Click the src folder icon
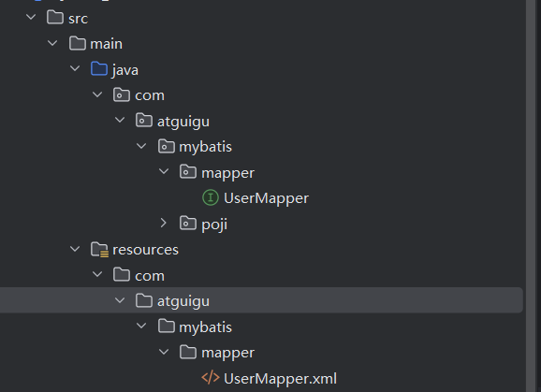Image resolution: width=541 pixels, height=392 pixels. [x=55, y=17]
